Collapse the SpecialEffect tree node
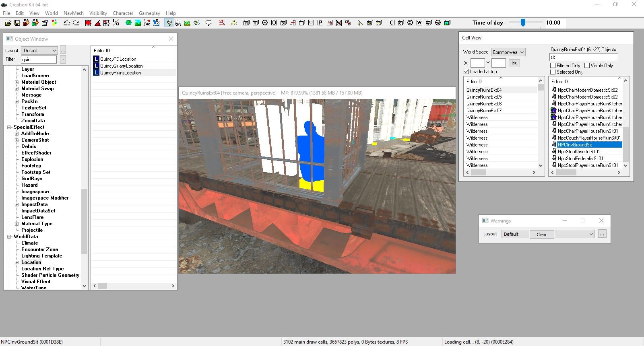The image size is (644, 346). pos(9,127)
